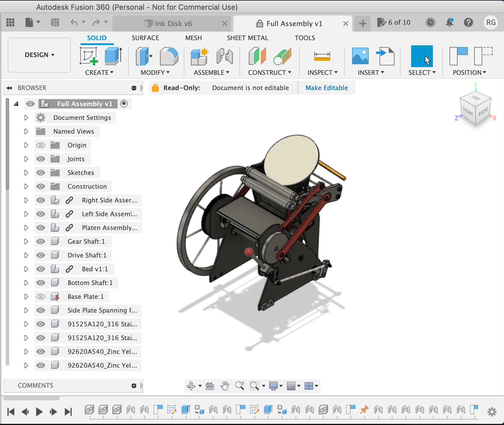Jump to timeline beginning
This screenshot has height=425, width=504.
tap(11, 412)
